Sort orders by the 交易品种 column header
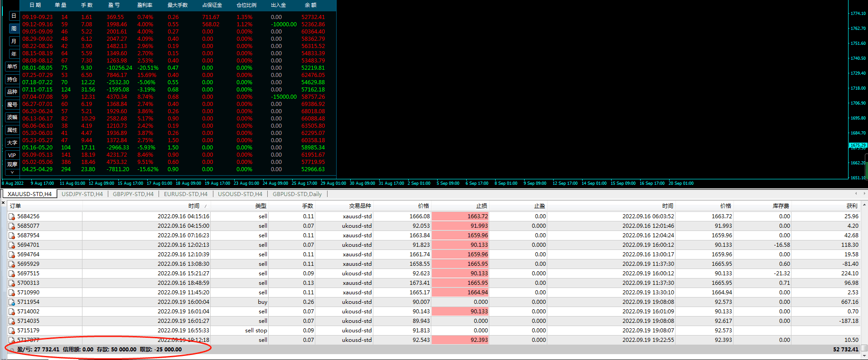 (x=343, y=206)
